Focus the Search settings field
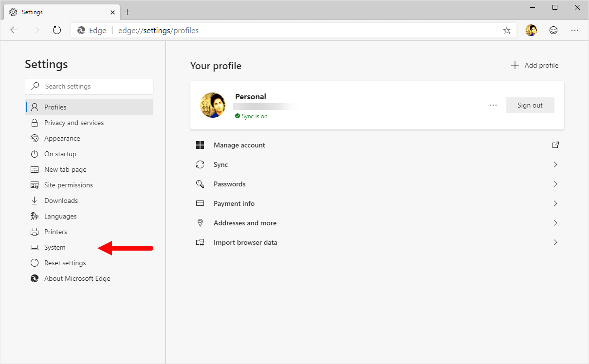Image resolution: width=589 pixels, height=364 pixels. [x=89, y=86]
